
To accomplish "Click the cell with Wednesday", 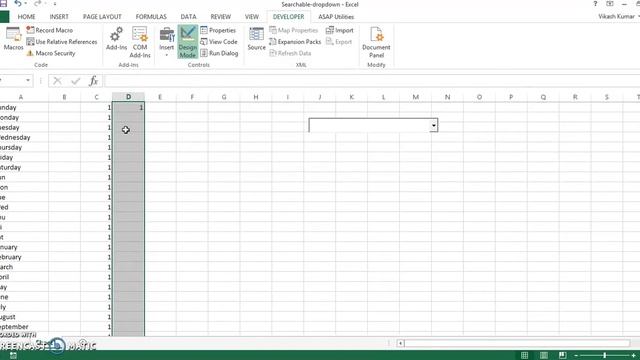I will (x=24, y=138).
